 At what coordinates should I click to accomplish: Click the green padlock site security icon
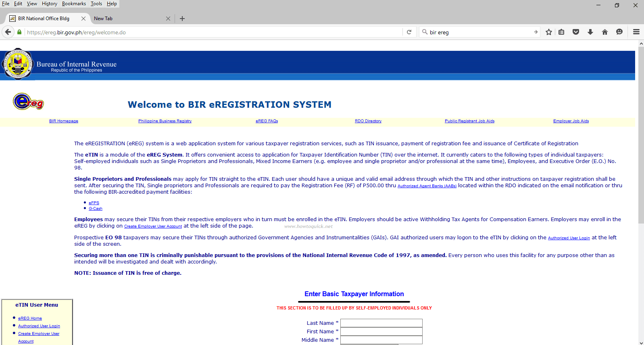[19, 32]
